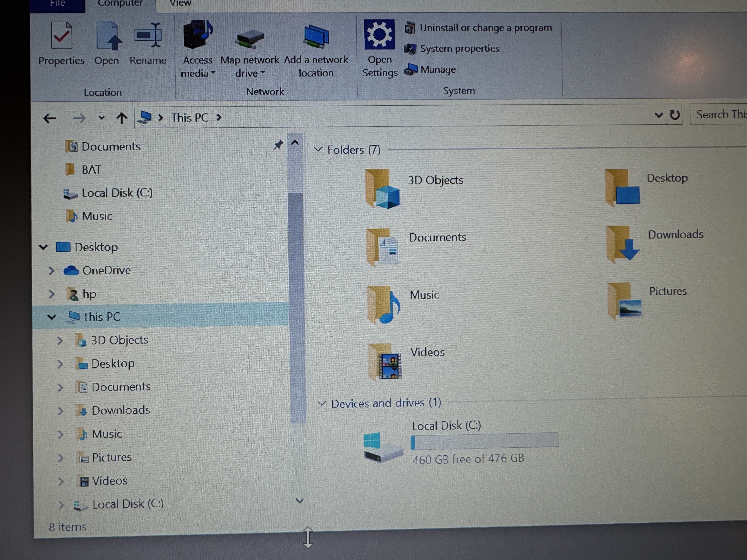The image size is (747, 560).
Task: Collapse This PC in the navigation tree
Action: (52, 317)
